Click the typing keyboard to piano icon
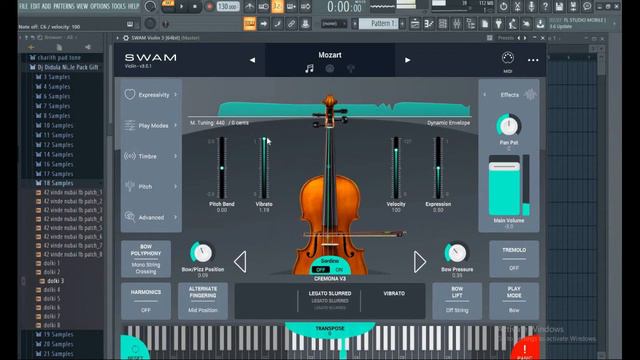Image resolution: width=640 pixels, height=360 pixels. [x=250, y=24]
